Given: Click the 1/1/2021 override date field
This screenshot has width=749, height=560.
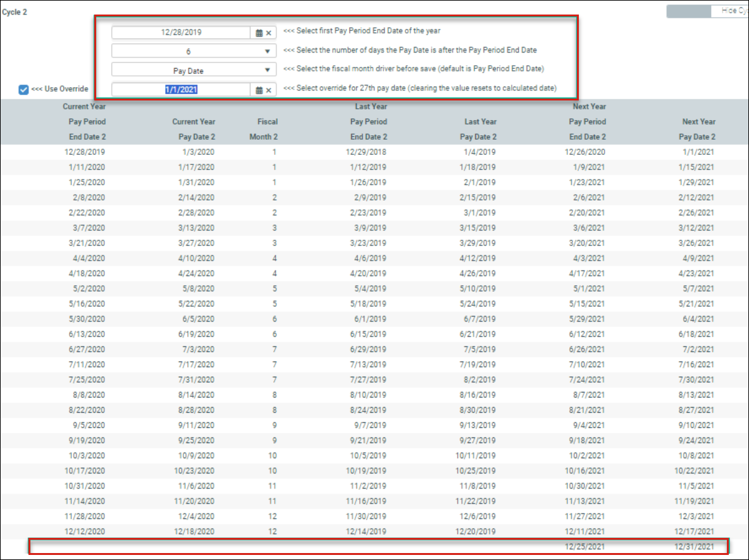Looking at the screenshot, I should click(x=182, y=90).
